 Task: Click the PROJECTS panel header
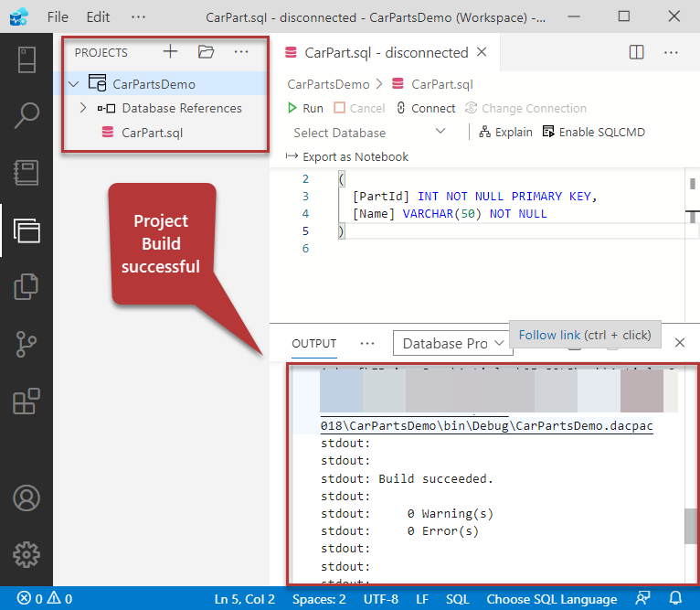(101, 53)
